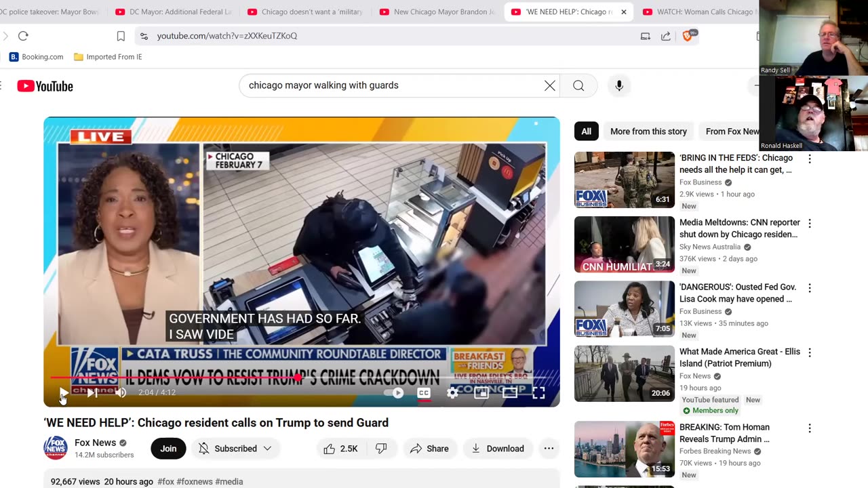The width and height of the screenshot is (868, 488).
Task: Start voice search with microphone
Action: pyautogui.click(x=619, y=85)
